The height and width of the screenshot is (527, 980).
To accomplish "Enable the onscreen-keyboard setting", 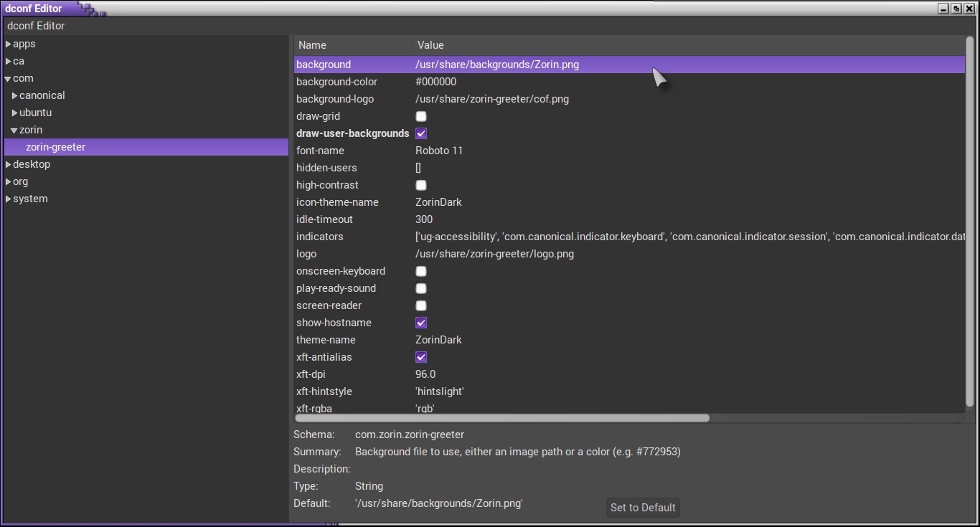I will coord(420,271).
